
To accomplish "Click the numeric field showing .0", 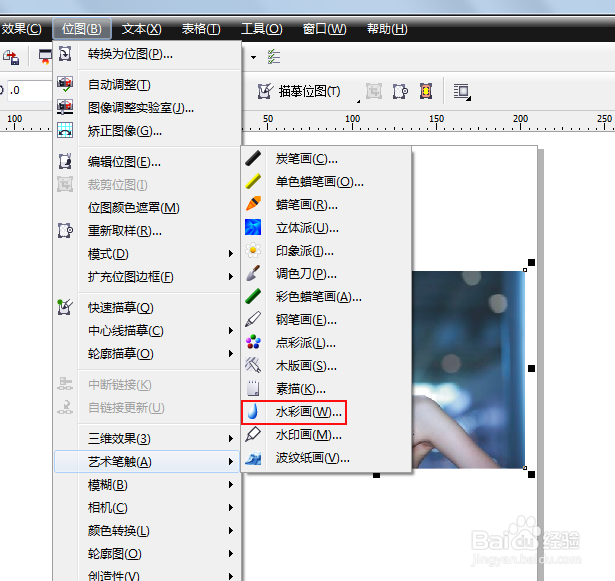I will click(29, 91).
